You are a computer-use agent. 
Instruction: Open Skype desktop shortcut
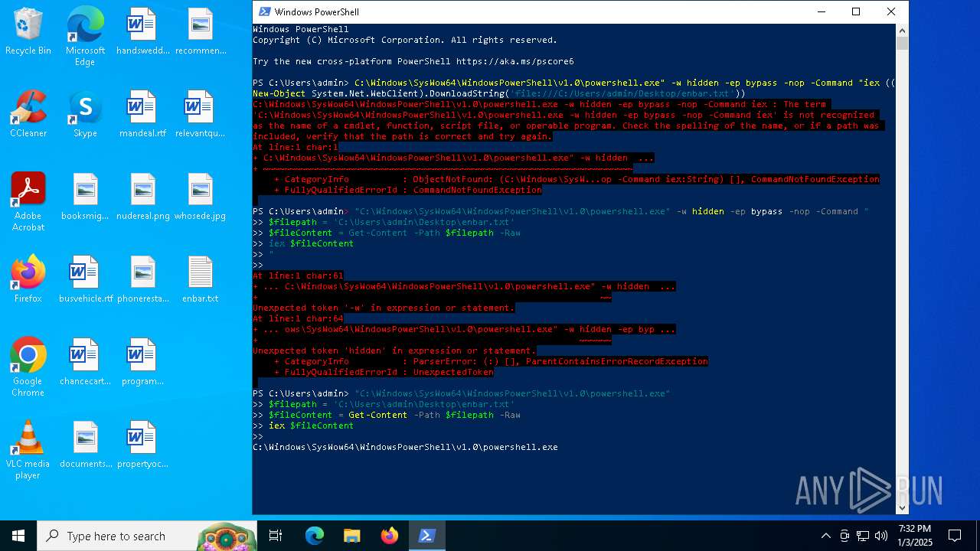tap(85, 115)
